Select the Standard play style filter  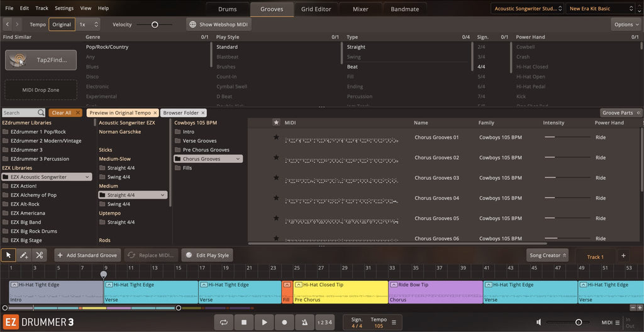coord(226,47)
